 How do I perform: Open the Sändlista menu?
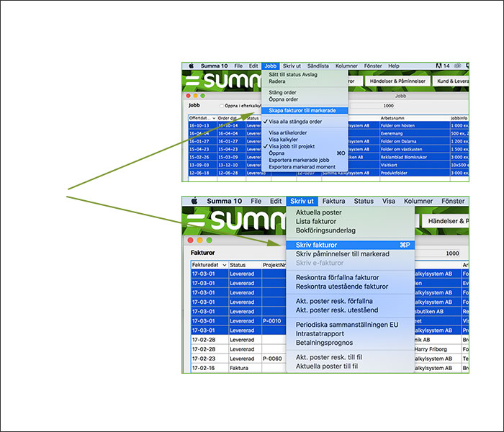[x=318, y=66]
